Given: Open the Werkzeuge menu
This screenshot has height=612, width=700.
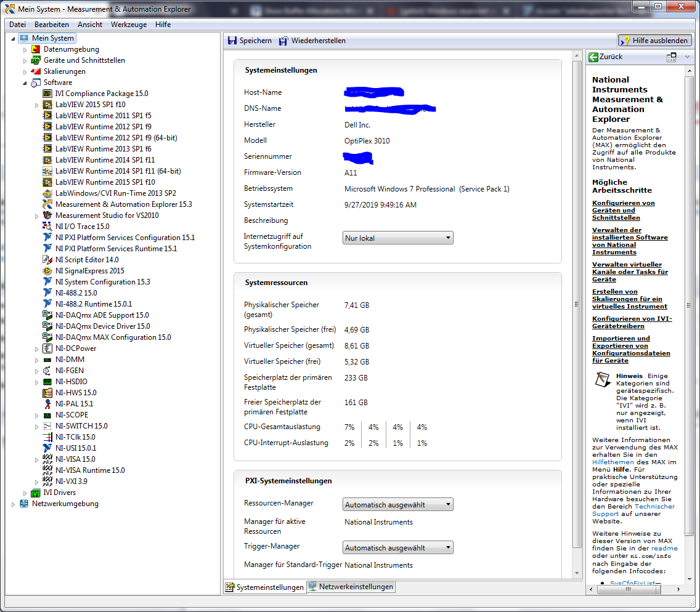Looking at the screenshot, I should click(129, 25).
